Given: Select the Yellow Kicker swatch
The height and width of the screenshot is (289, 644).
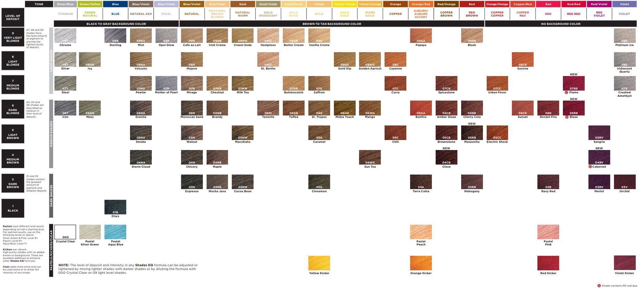Looking at the screenshot, I should pos(319,263).
